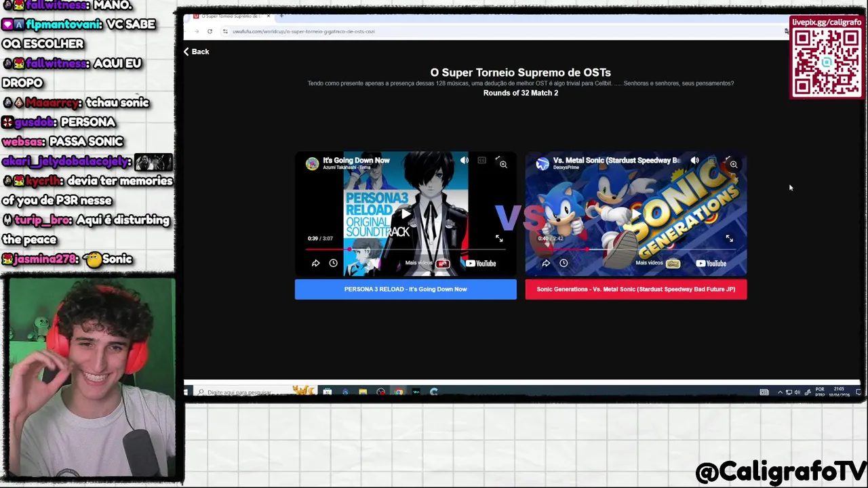Screen dimensions: 868x488
Task: Open the volume control in system tray
Action: tap(797, 392)
